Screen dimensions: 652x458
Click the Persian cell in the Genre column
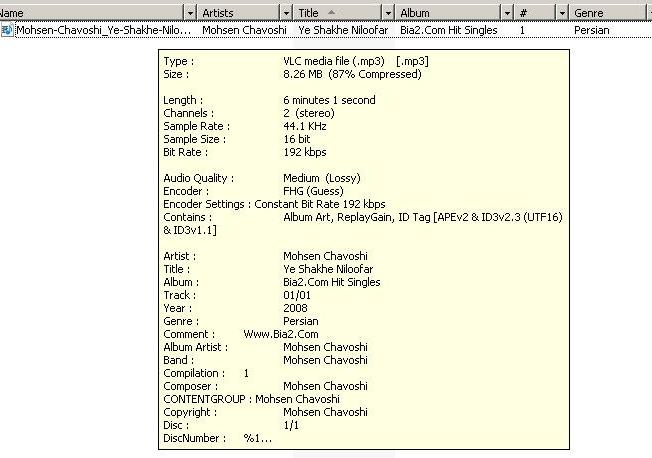[x=592, y=30]
